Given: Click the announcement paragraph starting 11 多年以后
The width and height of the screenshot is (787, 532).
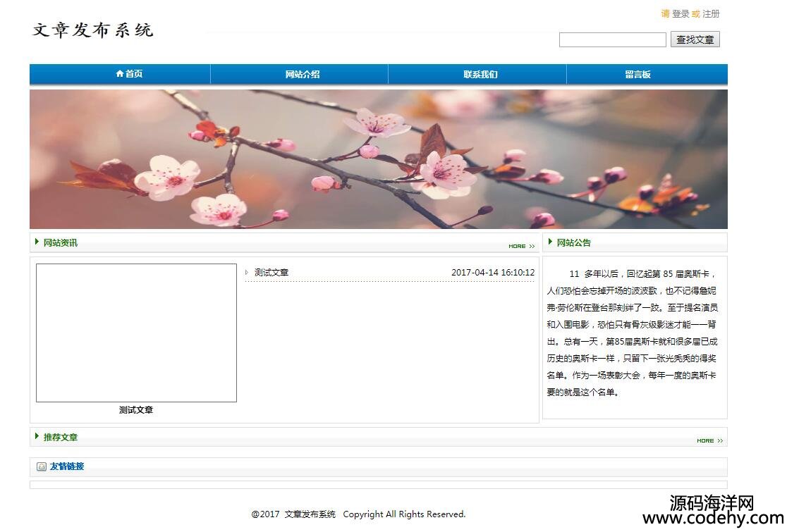Looking at the screenshot, I should click(633, 333).
